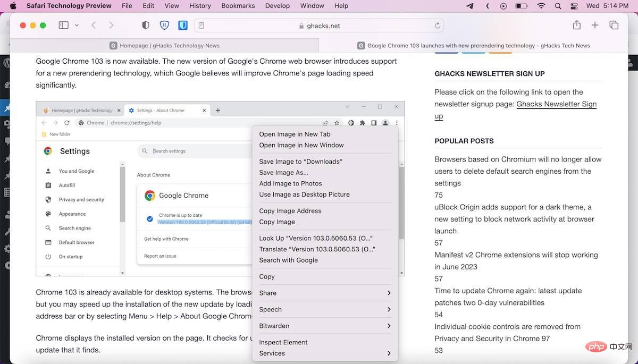Expand the Speech submenu
This screenshot has height=364, width=638.
[325, 309]
